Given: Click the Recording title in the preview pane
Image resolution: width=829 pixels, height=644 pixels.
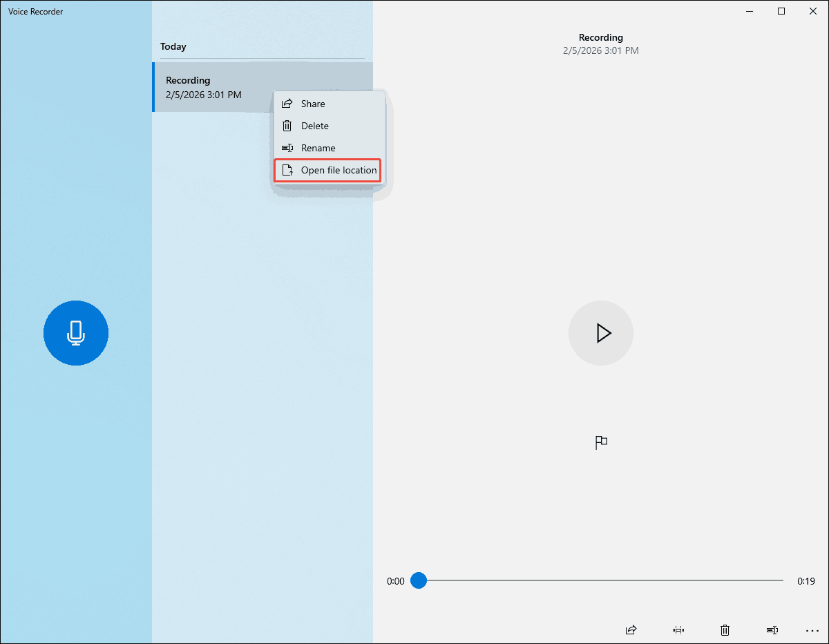Looking at the screenshot, I should click(x=600, y=37).
